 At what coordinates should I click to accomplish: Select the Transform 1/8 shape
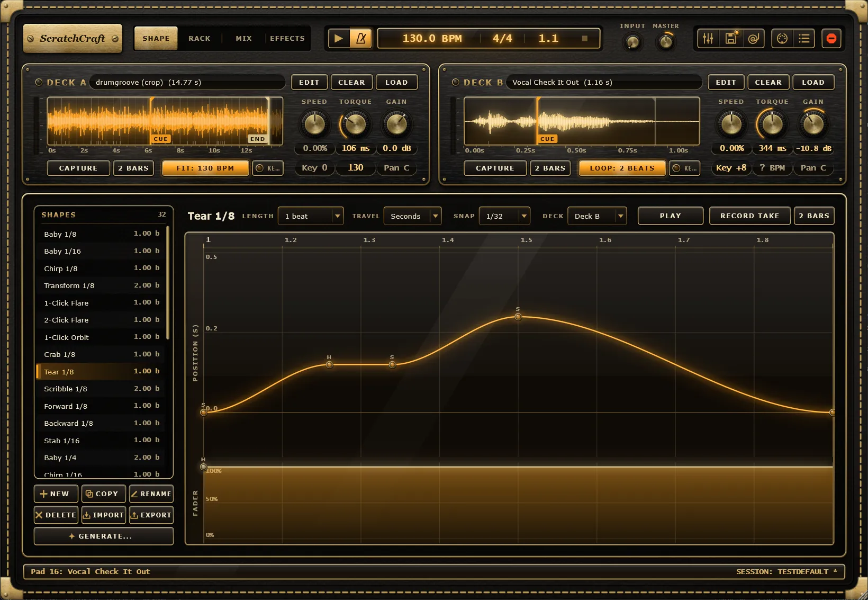pyautogui.click(x=101, y=285)
